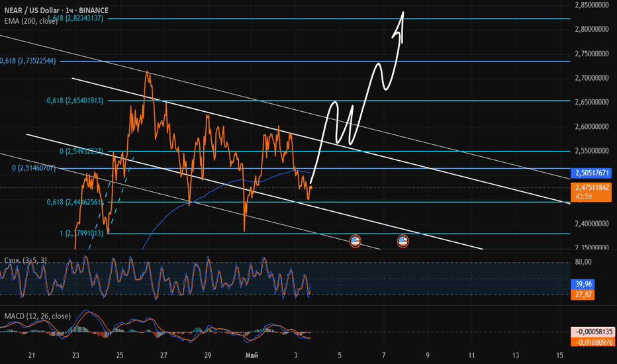Click date label 23 on the time axis
Viewport: 617px width, 364px height.
click(x=75, y=355)
